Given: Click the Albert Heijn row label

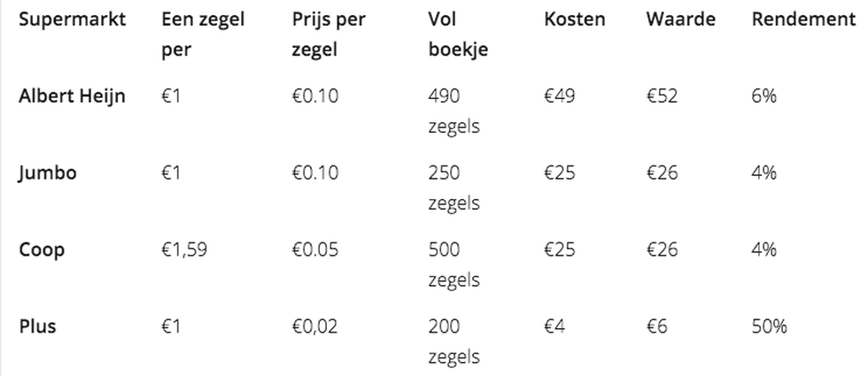Looking at the screenshot, I should click(72, 96).
